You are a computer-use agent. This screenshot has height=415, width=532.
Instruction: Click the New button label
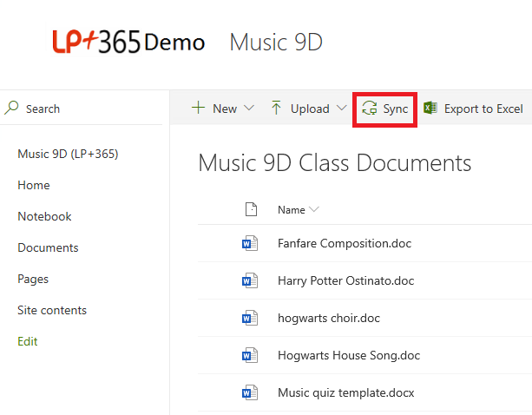(x=225, y=109)
